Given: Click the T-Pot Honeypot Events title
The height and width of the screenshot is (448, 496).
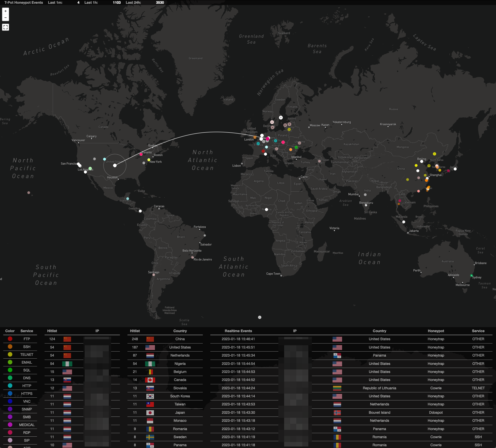Looking at the screenshot, I should (x=23, y=3).
